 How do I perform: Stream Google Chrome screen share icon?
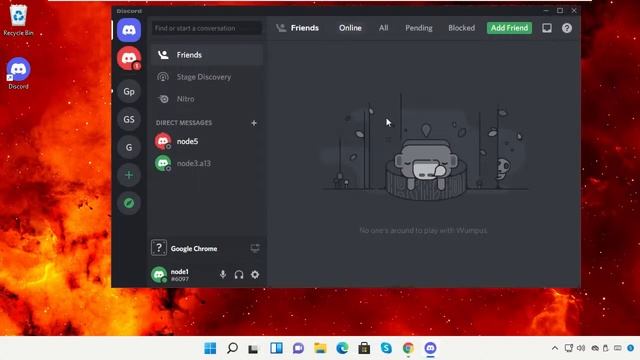pyautogui.click(x=255, y=248)
